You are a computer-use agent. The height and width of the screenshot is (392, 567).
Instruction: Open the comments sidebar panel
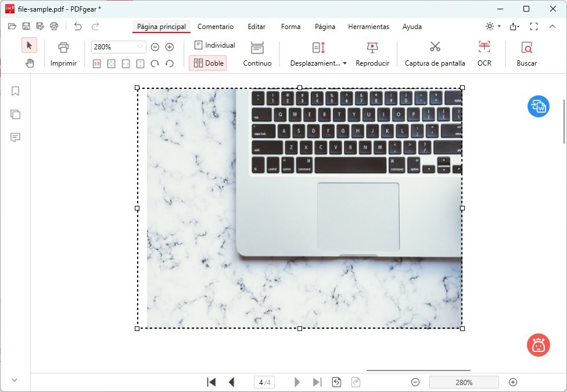[x=16, y=138]
